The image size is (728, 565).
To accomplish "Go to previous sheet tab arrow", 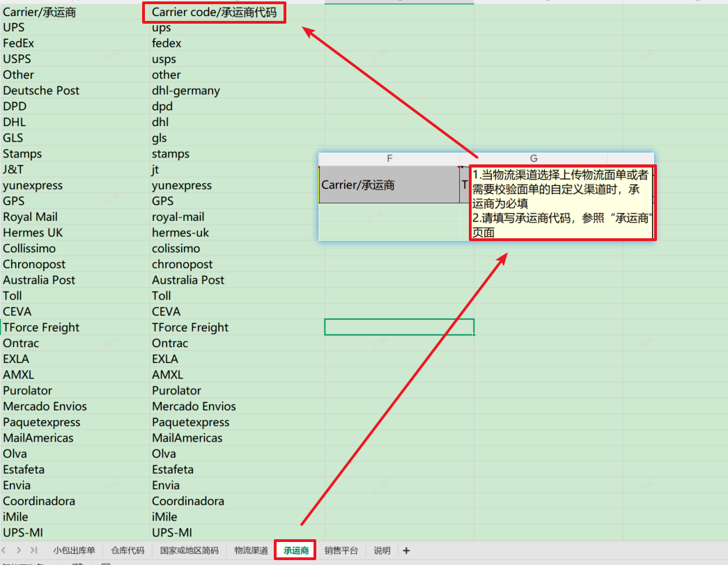I will pos(3,550).
